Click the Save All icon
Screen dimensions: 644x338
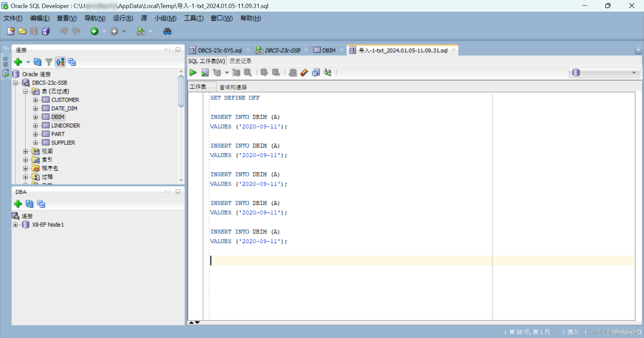(x=46, y=31)
